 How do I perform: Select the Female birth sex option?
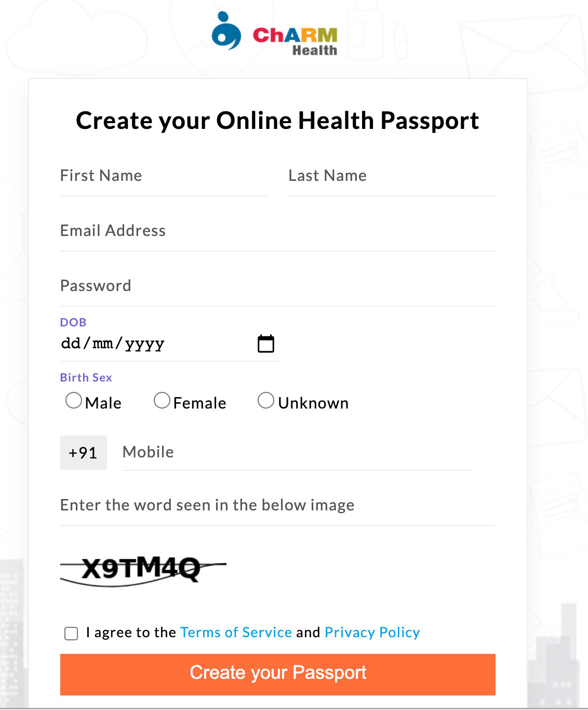click(162, 400)
